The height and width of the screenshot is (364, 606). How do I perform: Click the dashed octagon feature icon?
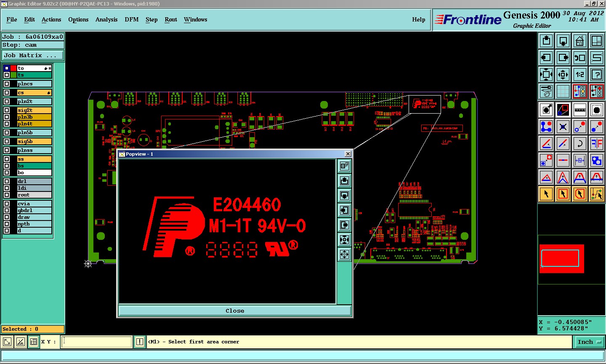tap(597, 110)
